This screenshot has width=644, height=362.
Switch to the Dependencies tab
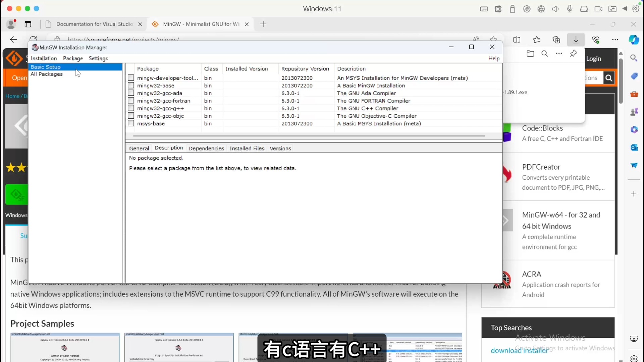[x=206, y=148]
